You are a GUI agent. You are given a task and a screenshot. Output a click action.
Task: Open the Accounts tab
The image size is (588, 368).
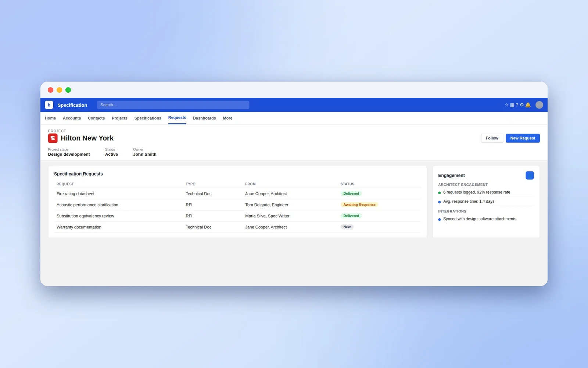tap(72, 118)
